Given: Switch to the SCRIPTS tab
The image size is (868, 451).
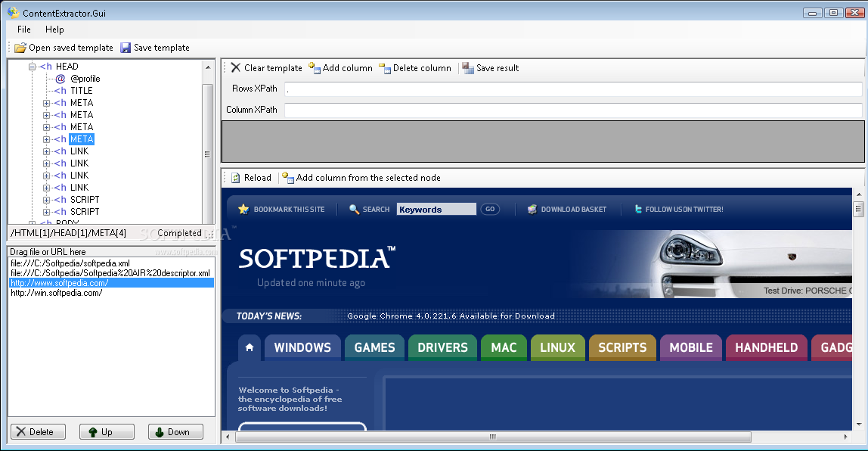Looking at the screenshot, I should 622,347.
